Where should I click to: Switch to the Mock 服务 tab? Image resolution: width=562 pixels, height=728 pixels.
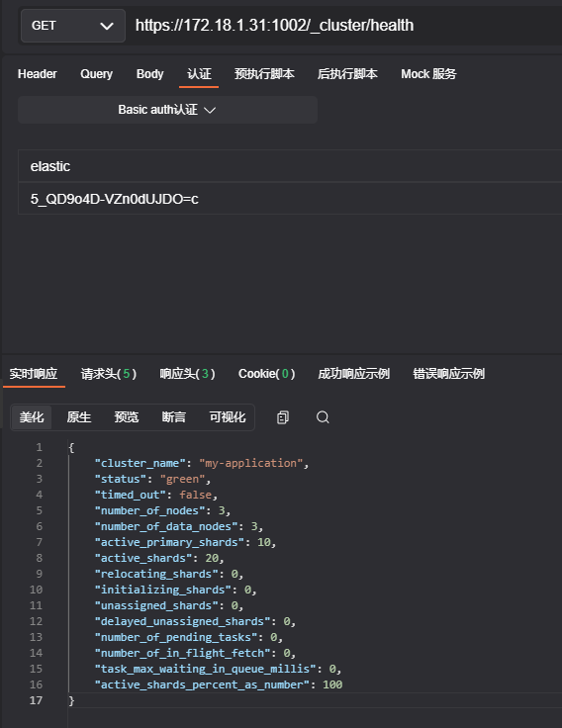pos(428,74)
